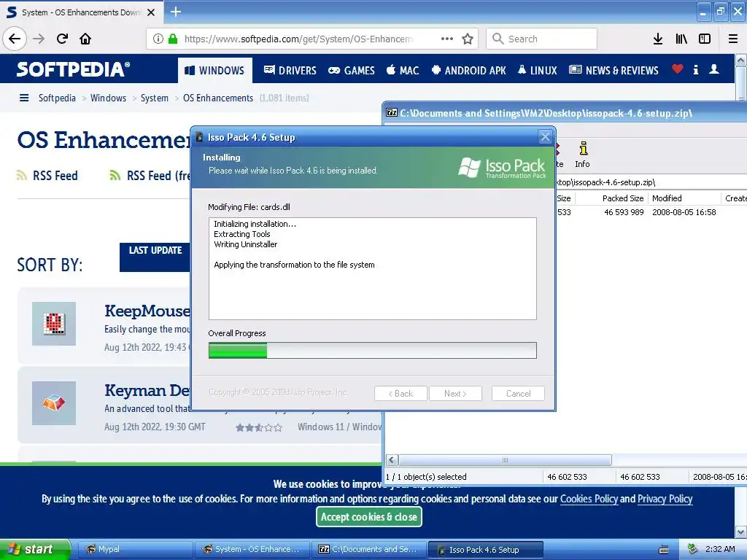Switch to C:\Documents and Se taskbar button
Screen dimensions: 747x560
[x=369, y=550]
